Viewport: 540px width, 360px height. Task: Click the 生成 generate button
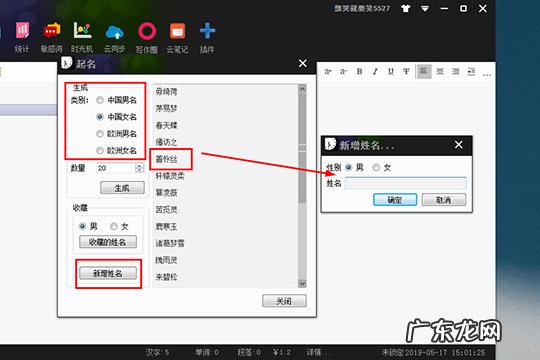coord(122,188)
